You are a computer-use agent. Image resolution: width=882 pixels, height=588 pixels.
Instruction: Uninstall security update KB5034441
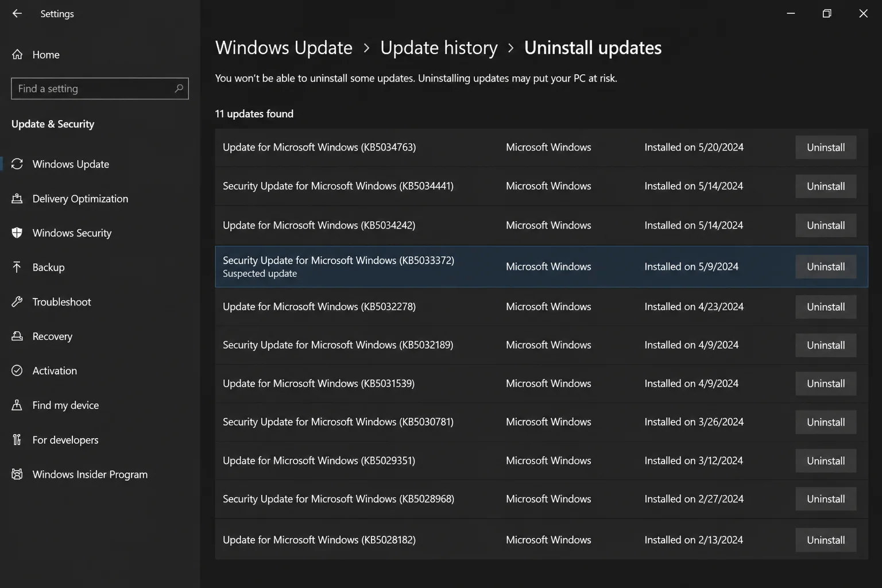826,186
